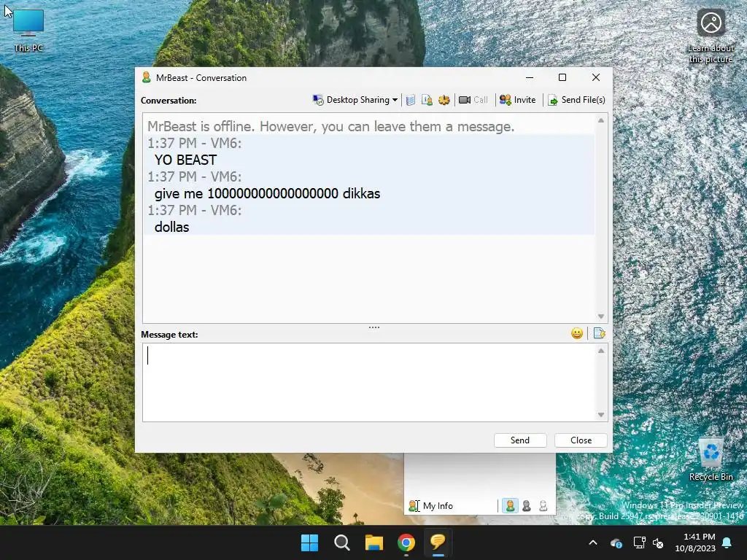
Task: Click message box scrollbar down arrow
Action: pyautogui.click(x=601, y=415)
